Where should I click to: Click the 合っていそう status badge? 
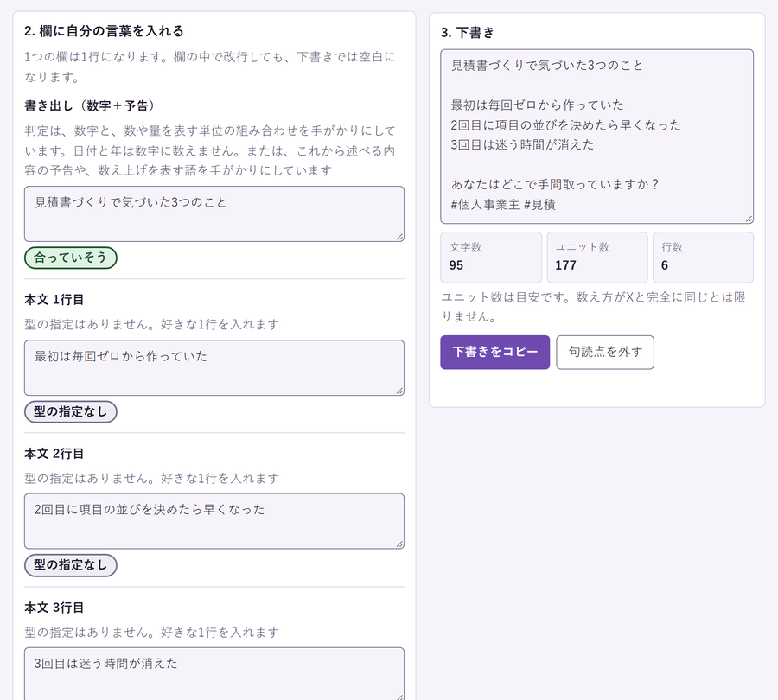tap(71, 258)
